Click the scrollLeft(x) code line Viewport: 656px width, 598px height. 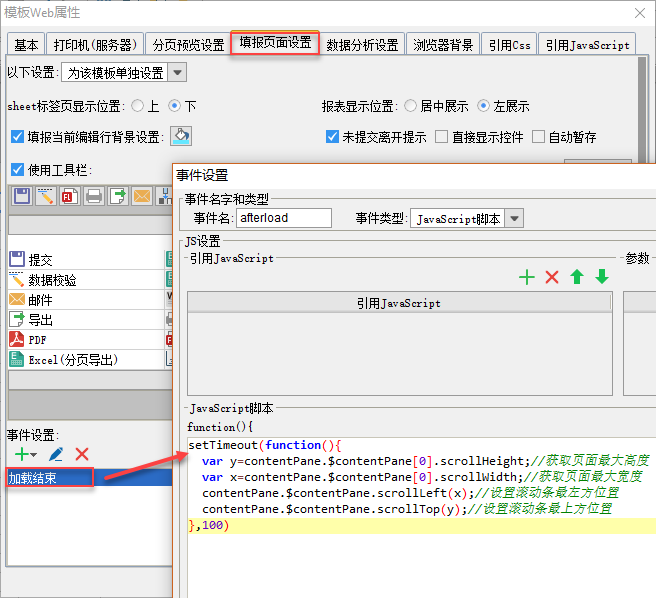tap(410, 493)
